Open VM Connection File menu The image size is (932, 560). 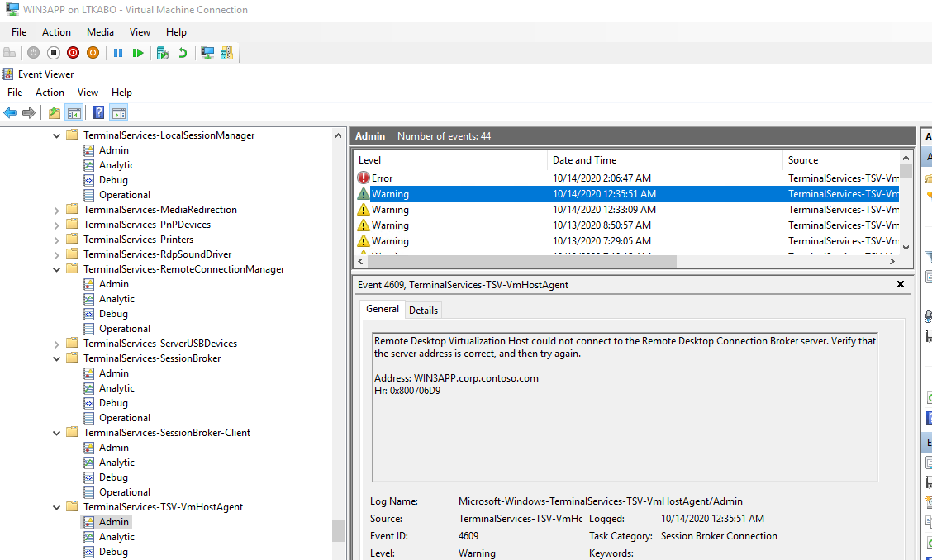pos(19,32)
